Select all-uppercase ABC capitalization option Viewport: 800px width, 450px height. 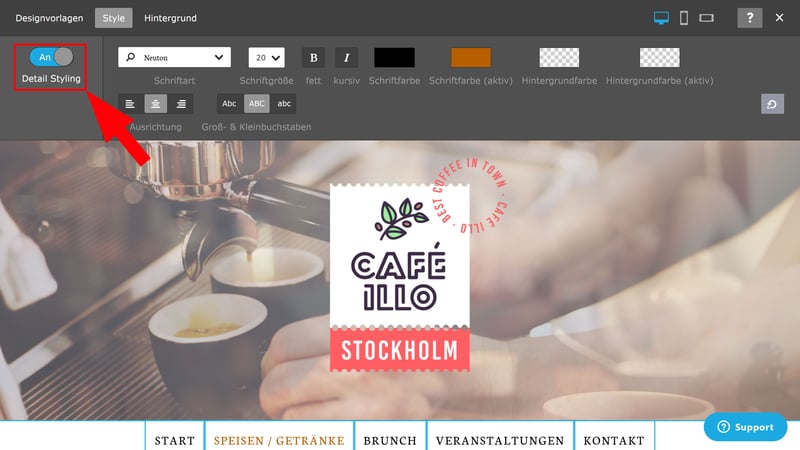click(257, 104)
